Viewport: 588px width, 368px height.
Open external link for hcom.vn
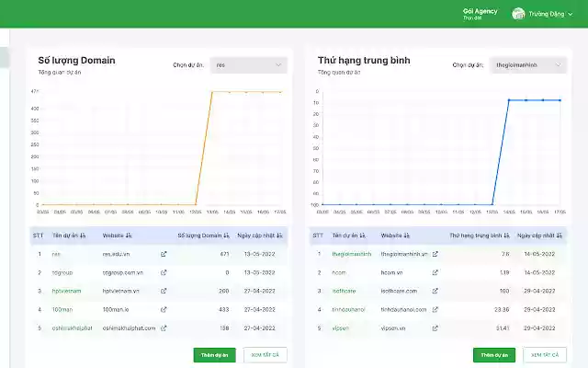(435, 272)
